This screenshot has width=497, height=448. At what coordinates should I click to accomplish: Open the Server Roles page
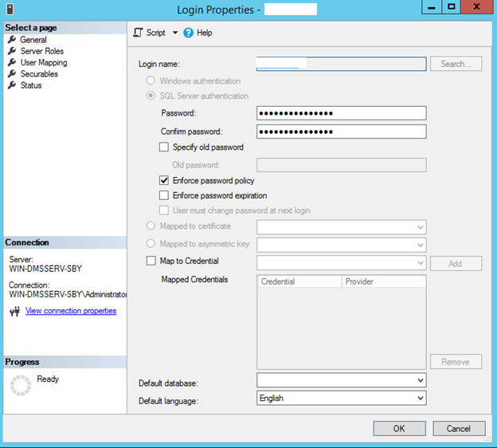[41, 51]
